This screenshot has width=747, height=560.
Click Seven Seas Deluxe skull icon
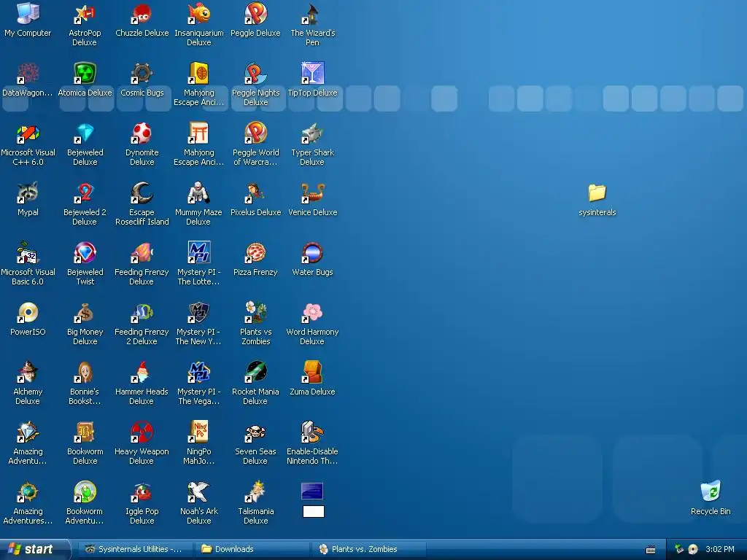[x=256, y=432]
